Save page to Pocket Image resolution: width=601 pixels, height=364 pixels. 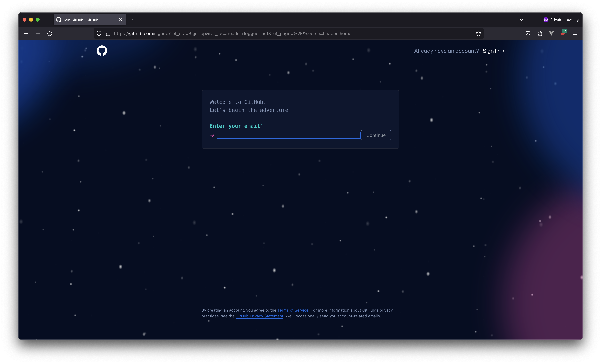[528, 33]
